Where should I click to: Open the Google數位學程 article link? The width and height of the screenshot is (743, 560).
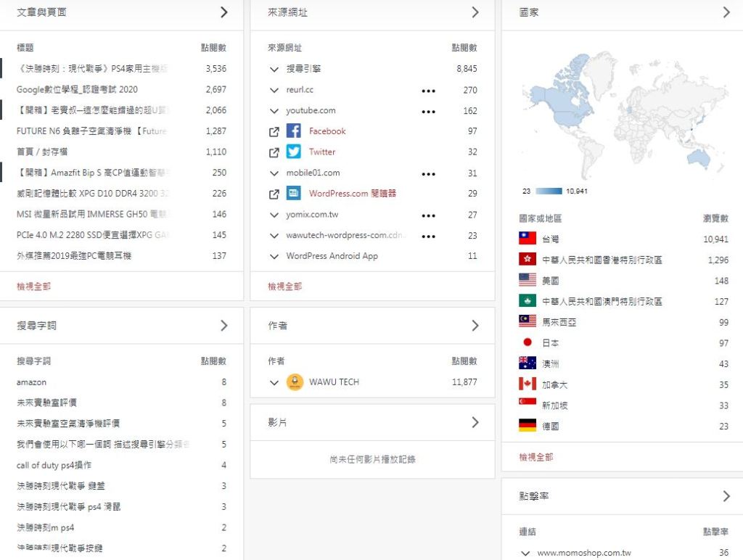coord(77,90)
